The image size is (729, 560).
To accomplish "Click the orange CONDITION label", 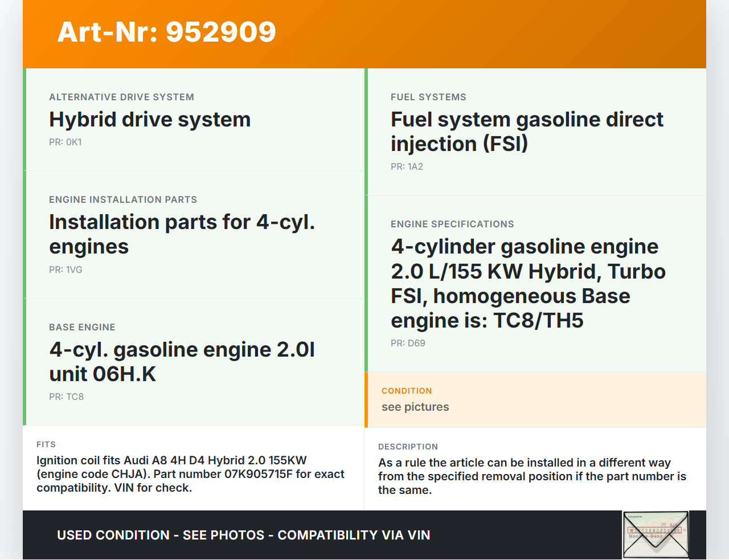I will click(x=407, y=391).
